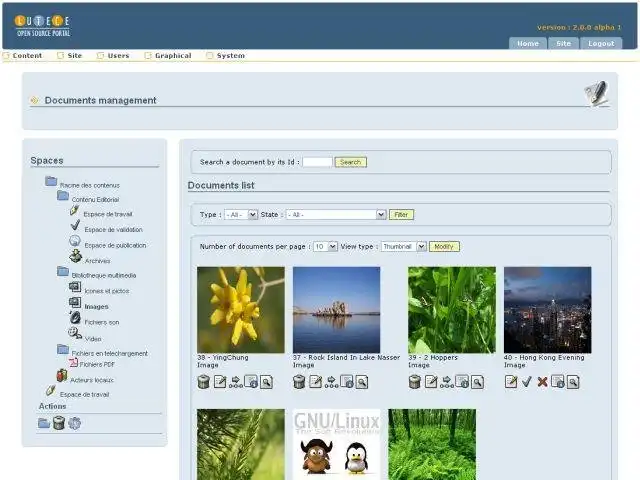This screenshot has height=480, width=640.
Task: Preview Rock Island In Lake Nasser image
Action: pos(362,382)
